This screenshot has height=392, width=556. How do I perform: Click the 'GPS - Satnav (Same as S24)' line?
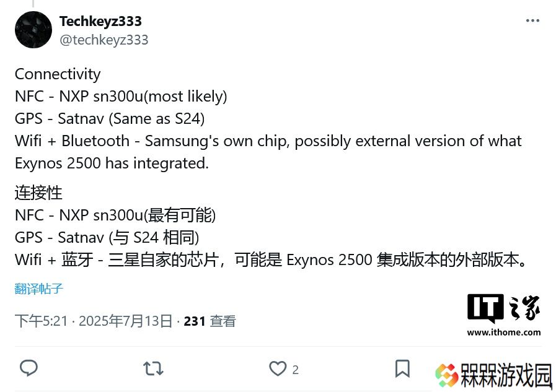[110, 119]
